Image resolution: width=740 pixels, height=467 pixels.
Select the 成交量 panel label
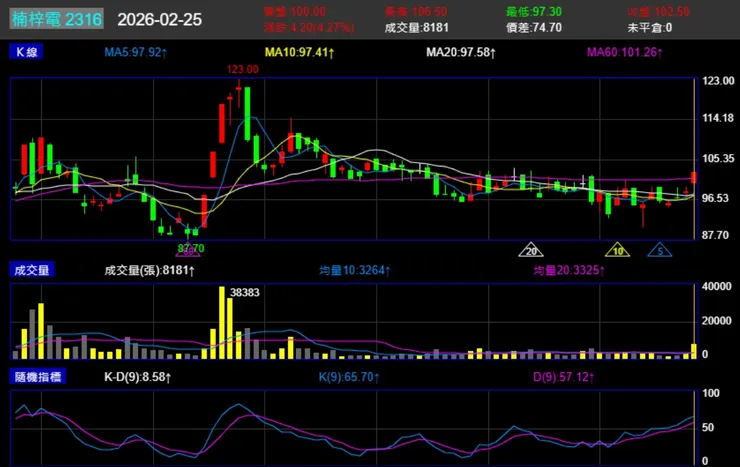(x=32, y=270)
